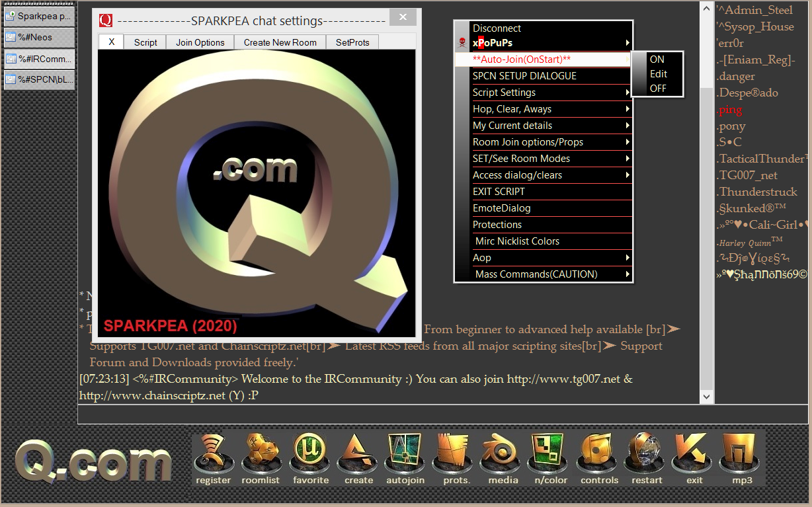Switch to the Script tab
The width and height of the screenshot is (812, 507).
click(x=145, y=42)
